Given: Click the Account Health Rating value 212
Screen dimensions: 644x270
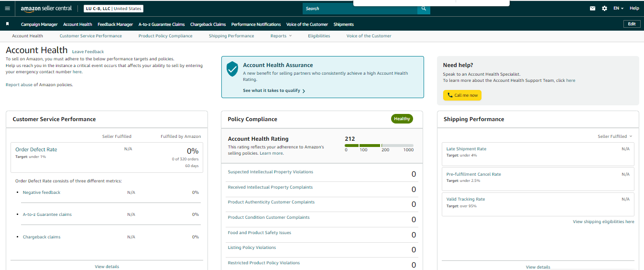Looking at the screenshot, I should [x=350, y=139].
